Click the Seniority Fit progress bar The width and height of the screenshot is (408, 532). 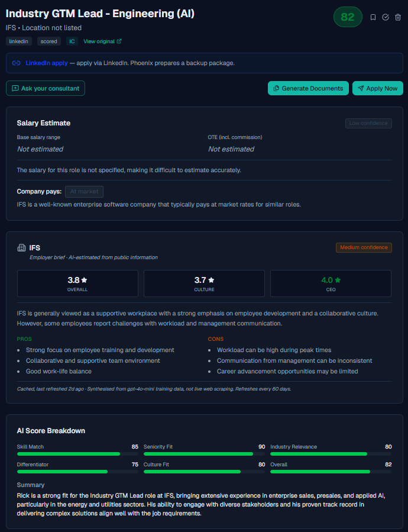coord(204,454)
